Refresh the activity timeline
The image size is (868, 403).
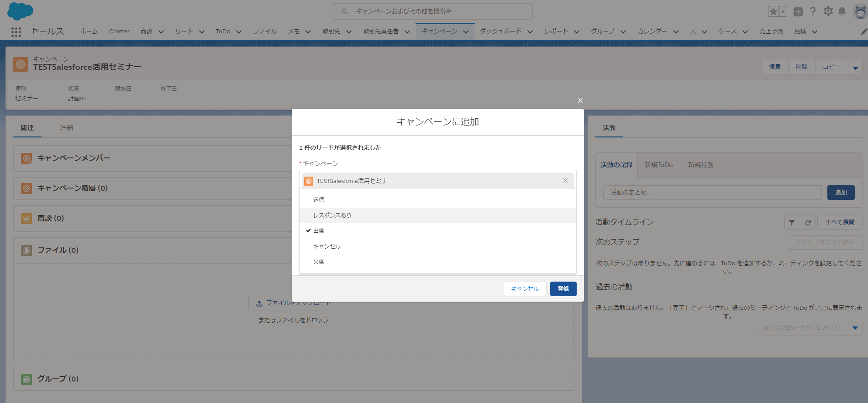[x=808, y=222]
